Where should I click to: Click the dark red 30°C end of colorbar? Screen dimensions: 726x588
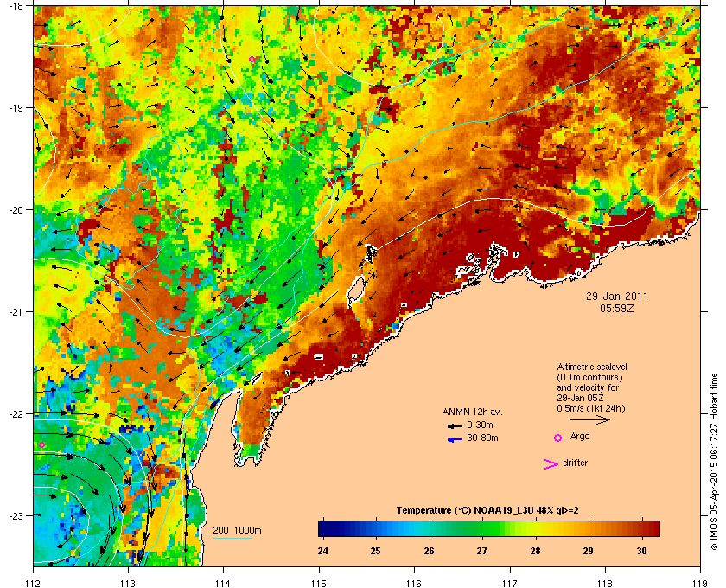pyautogui.click(x=652, y=528)
